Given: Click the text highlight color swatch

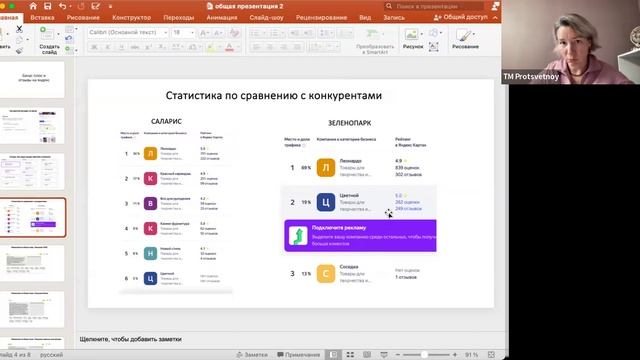Looking at the screenshot, I should click(x=211, y=47).
